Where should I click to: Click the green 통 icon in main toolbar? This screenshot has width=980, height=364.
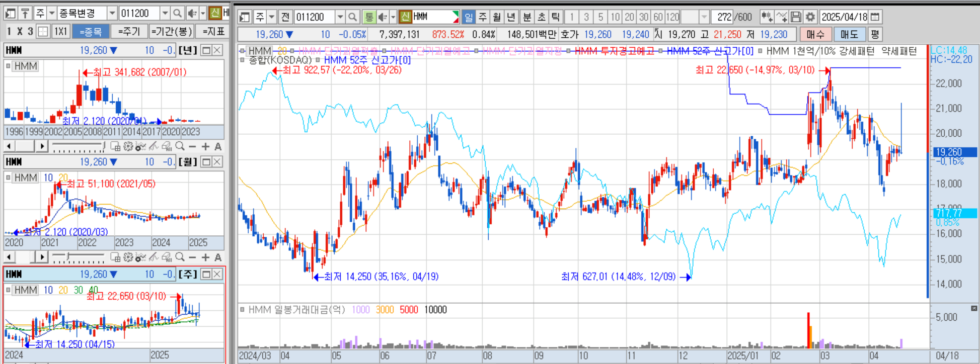369,17
